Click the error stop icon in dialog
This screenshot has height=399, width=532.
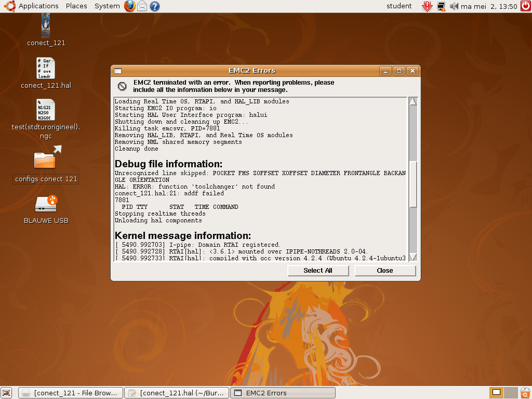[x=122, y=86]
